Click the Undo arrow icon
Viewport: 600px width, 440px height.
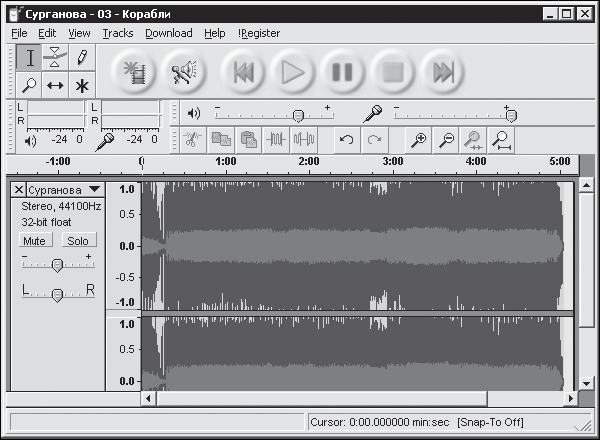click(347, 140)
